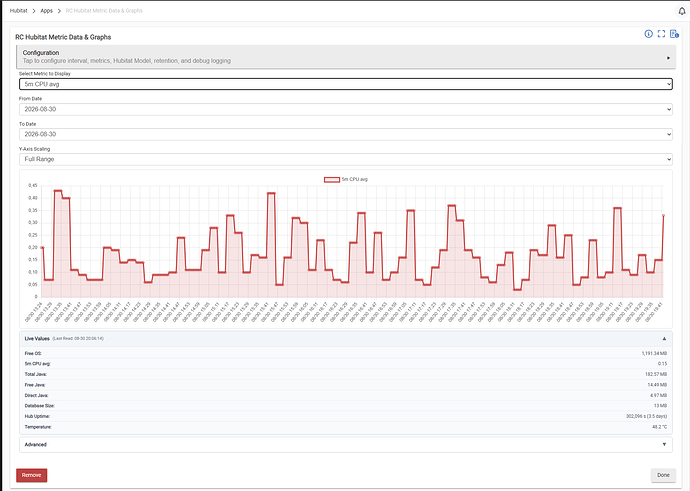Click the last chart data point
The image size is (690, 491).
tap(663, 216)
